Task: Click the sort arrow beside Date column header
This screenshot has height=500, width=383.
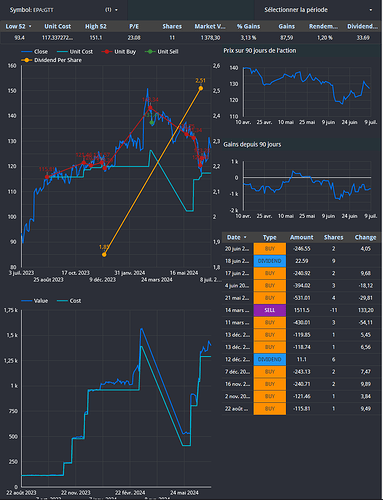Action: [245, 237]
